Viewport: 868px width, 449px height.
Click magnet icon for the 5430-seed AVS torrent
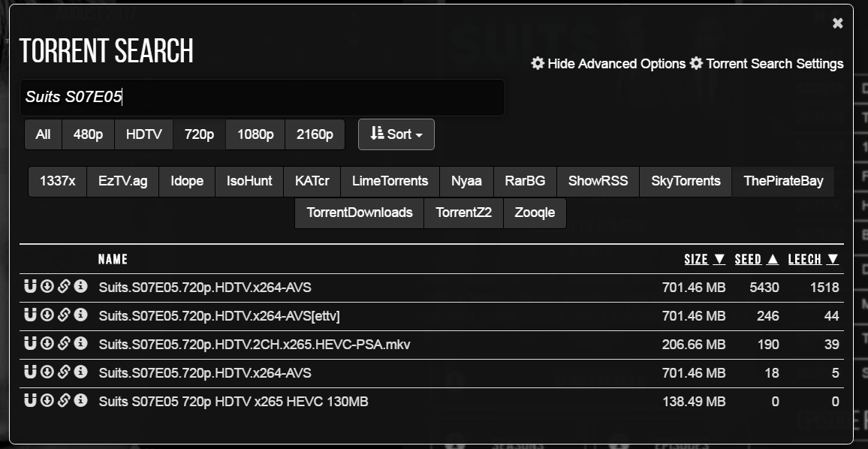point(30,286)
